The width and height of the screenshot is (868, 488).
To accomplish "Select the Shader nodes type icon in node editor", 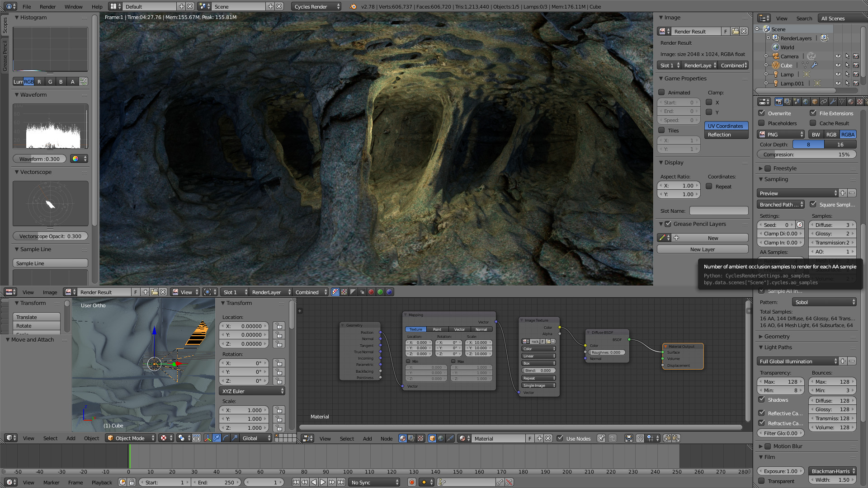I will pyautogui.click(x=402, y=438).
